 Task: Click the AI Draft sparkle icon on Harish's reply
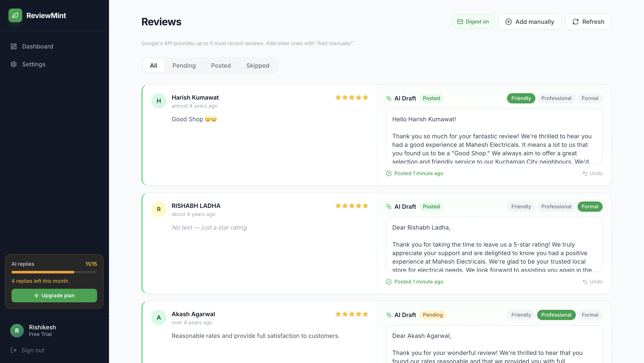pos(389,98)
